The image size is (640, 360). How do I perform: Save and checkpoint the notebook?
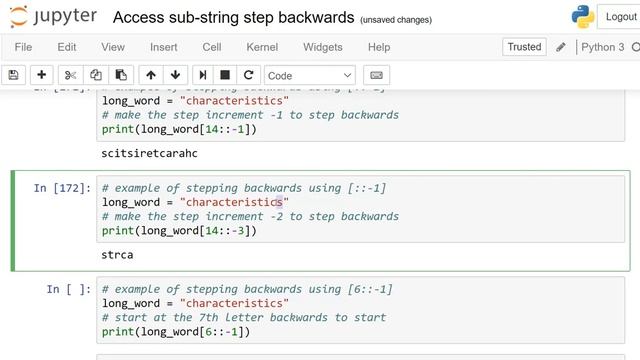13,75
